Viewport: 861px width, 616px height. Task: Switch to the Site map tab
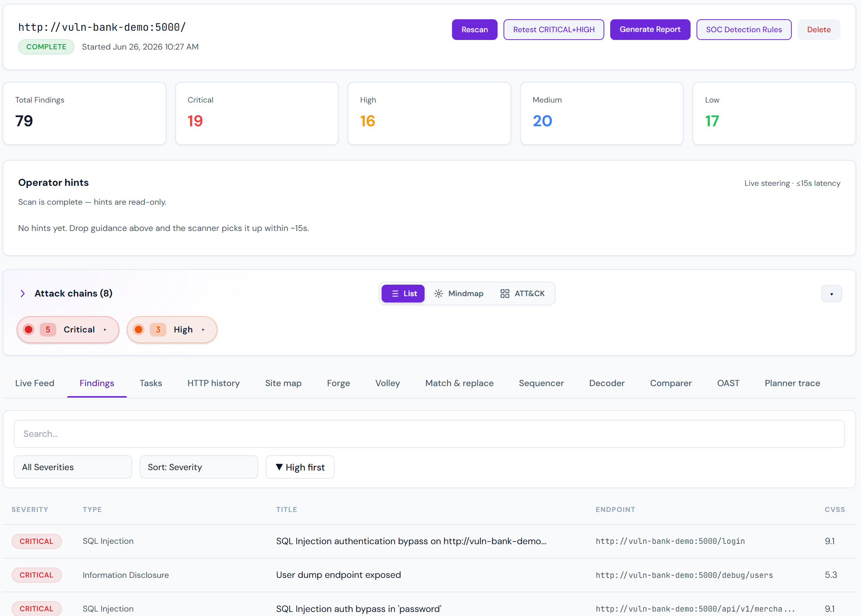point(283,383)
